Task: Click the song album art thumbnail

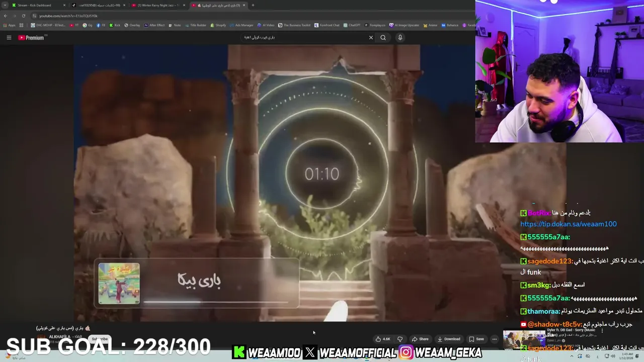Action: (119, 284)
